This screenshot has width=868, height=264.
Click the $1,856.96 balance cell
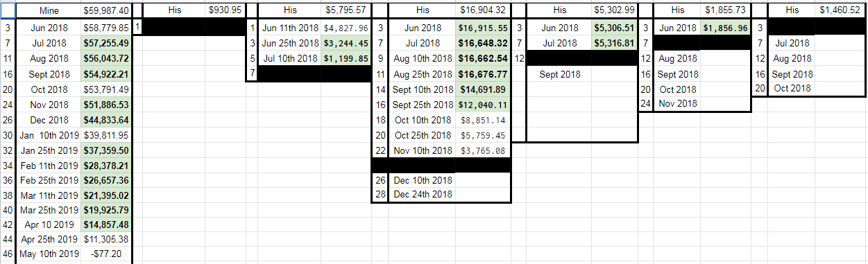726,28
